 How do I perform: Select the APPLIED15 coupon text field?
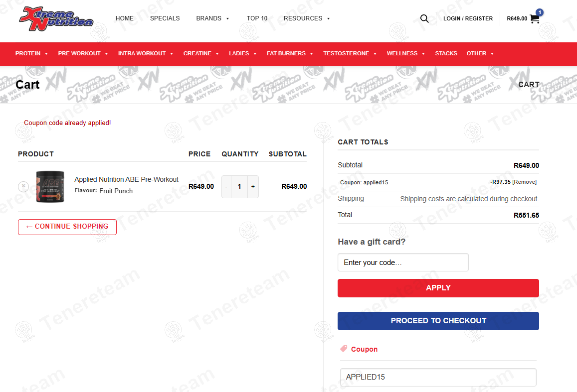438,377
